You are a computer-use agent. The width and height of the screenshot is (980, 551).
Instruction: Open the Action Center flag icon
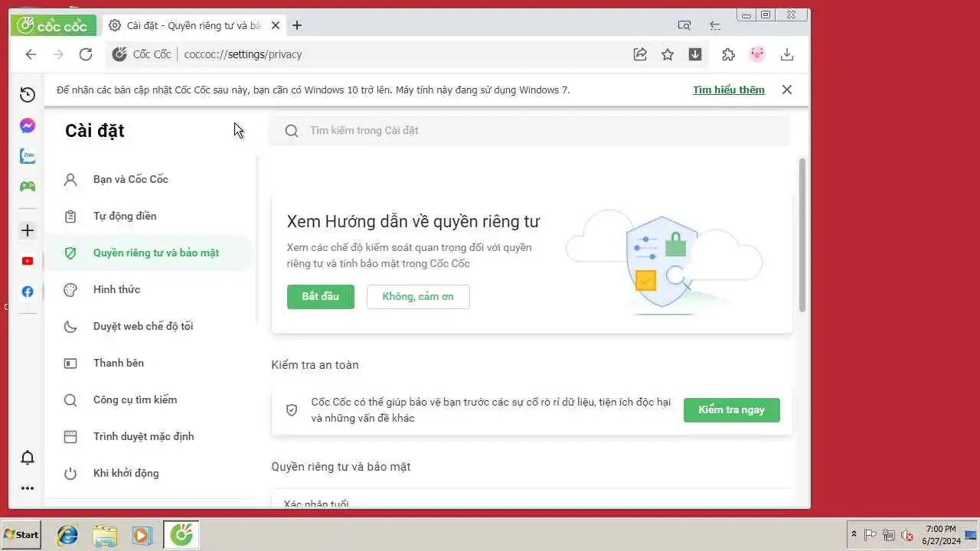coord(871,535)
